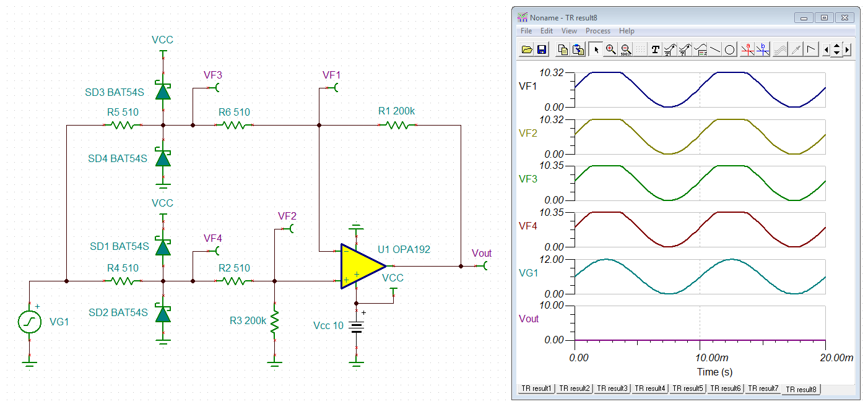Viewport: 868px width, 407px height.
Task: Switch to TR result6 tab
Action: click(726, 388)
